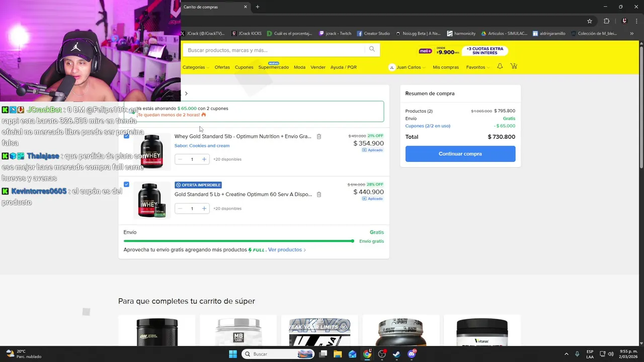644x362 pixels.
Task: Click the Envío gratis progress bar
Action: pyautogui.click(x=239, y=241)
